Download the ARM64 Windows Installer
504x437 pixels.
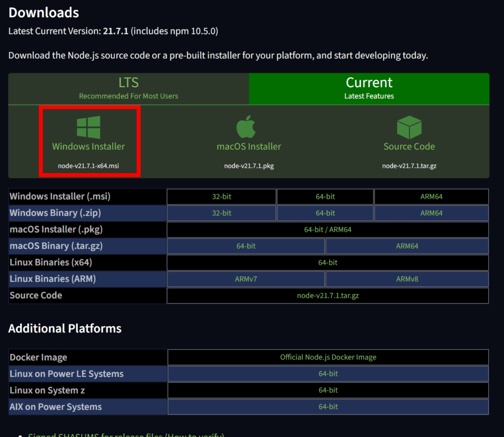tap(431, 196)
